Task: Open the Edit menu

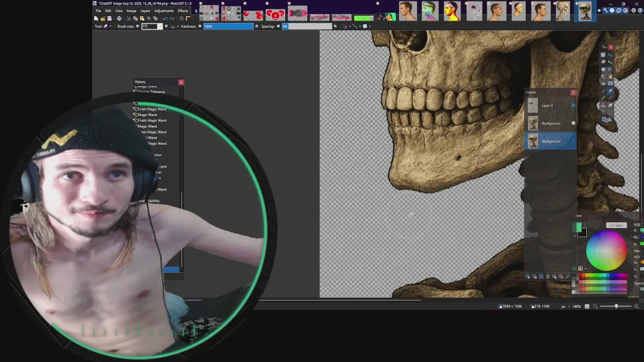Action: [108, 11]
